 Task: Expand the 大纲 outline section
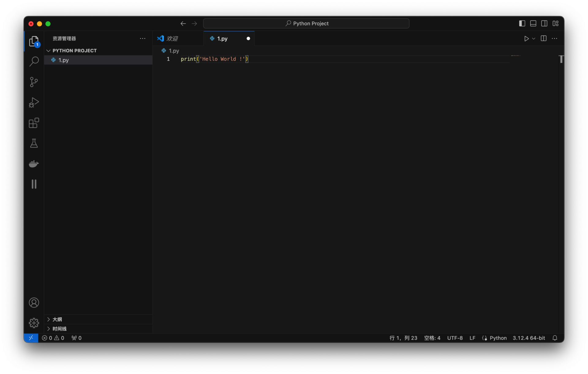98,319
